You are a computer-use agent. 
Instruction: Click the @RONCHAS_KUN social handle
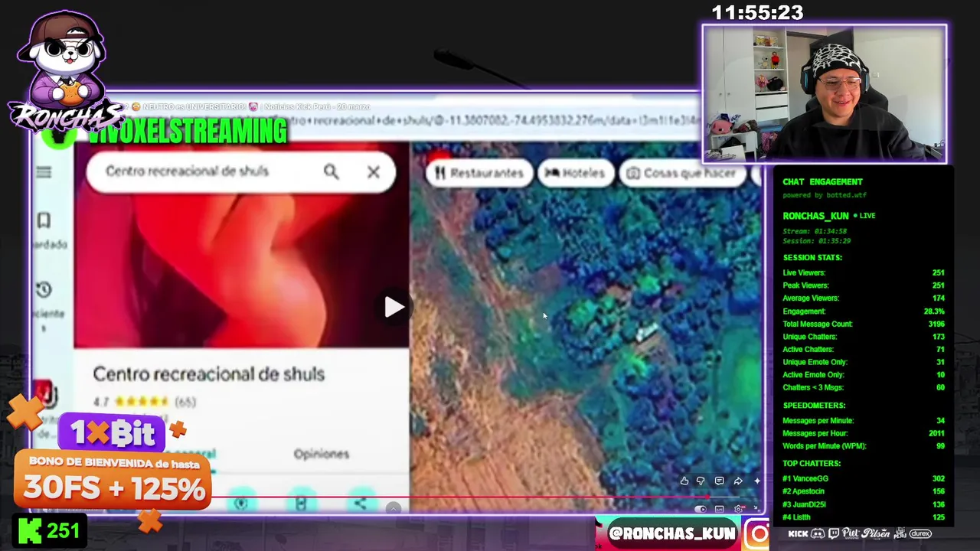pos(671,533)
